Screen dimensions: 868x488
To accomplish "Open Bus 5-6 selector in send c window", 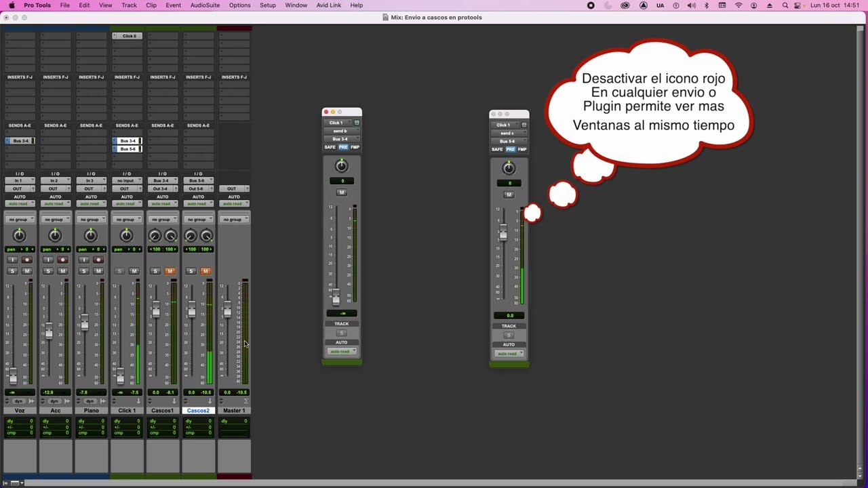I will 509,141.
